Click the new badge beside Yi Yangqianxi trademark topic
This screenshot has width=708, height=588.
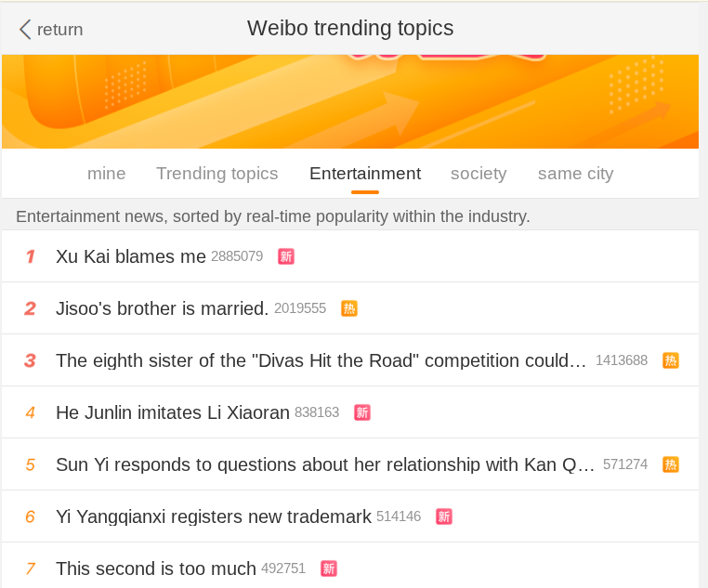coord(444,516)
